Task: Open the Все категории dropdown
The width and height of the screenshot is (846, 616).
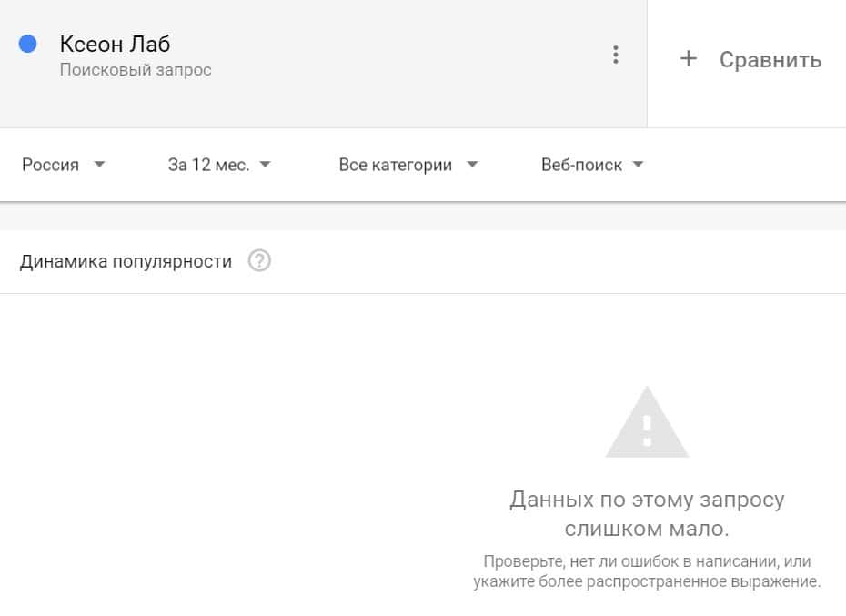Action: pyautogui.click(x=408, y=165)
